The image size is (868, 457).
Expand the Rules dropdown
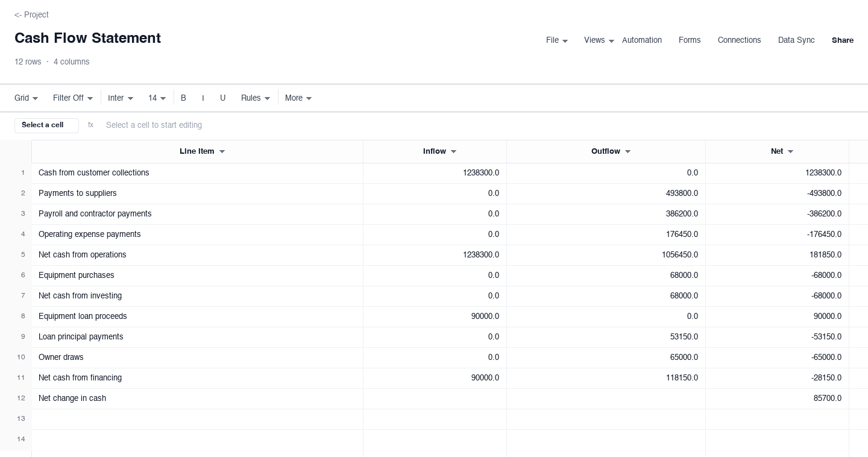[x=256, y=98]
